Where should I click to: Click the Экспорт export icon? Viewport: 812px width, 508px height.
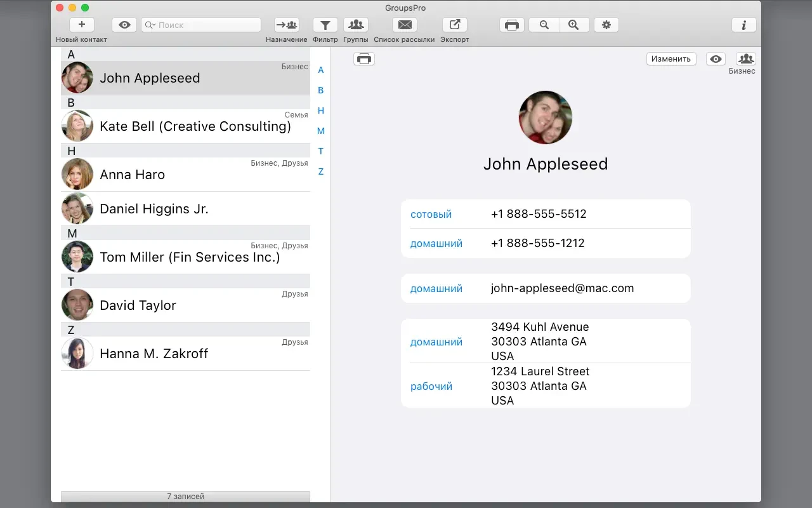point(454,25)
